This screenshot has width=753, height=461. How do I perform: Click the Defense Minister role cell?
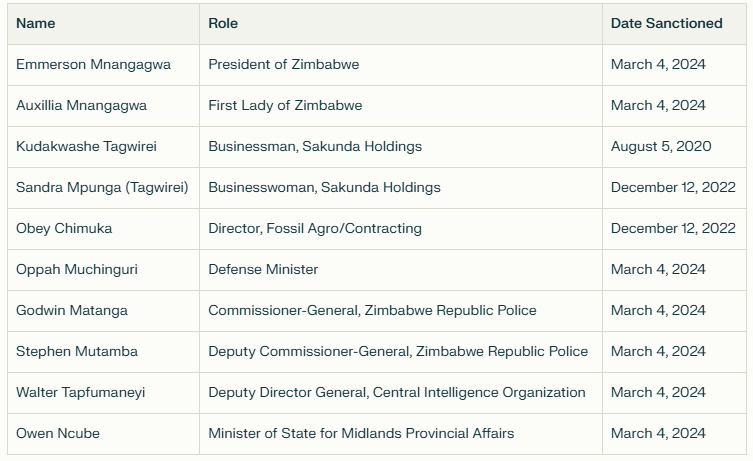click(263, 269)
